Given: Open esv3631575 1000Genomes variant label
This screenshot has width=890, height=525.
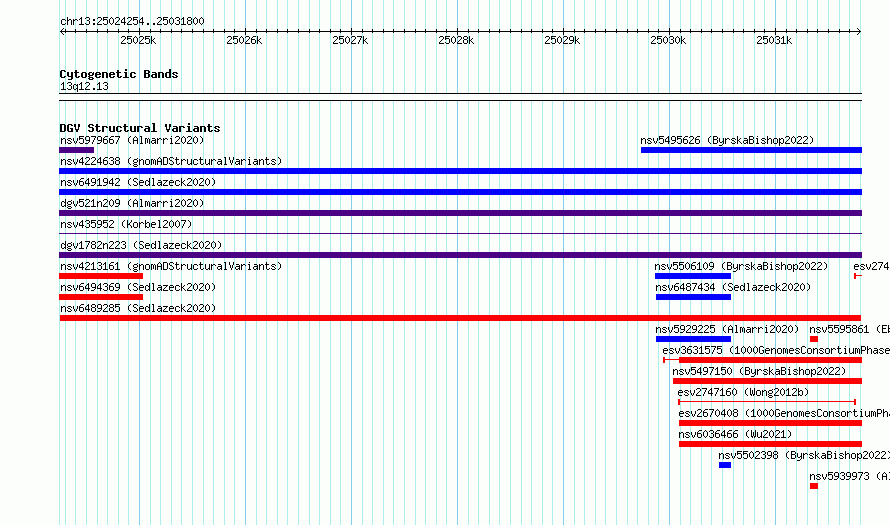Looking at the screenshot, I should tap(776, 350).
